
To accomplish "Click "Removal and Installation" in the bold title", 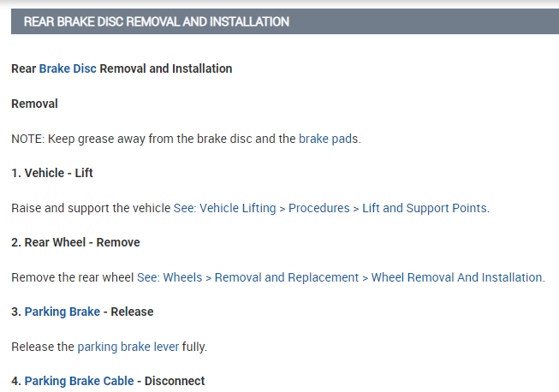I will coord(166,68).
